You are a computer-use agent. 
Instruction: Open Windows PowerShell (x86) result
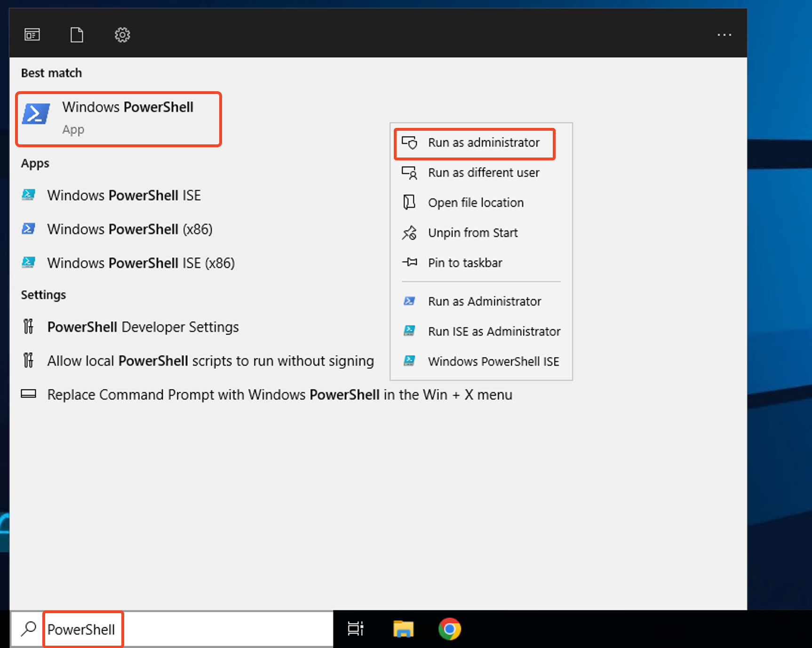[130, 229]
